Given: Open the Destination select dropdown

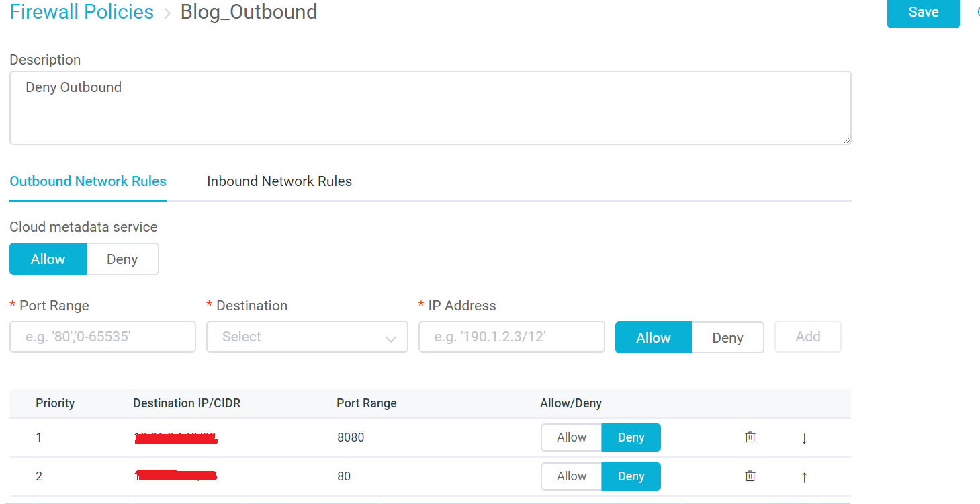Looking at the screenshot, I should coord(307,337).
